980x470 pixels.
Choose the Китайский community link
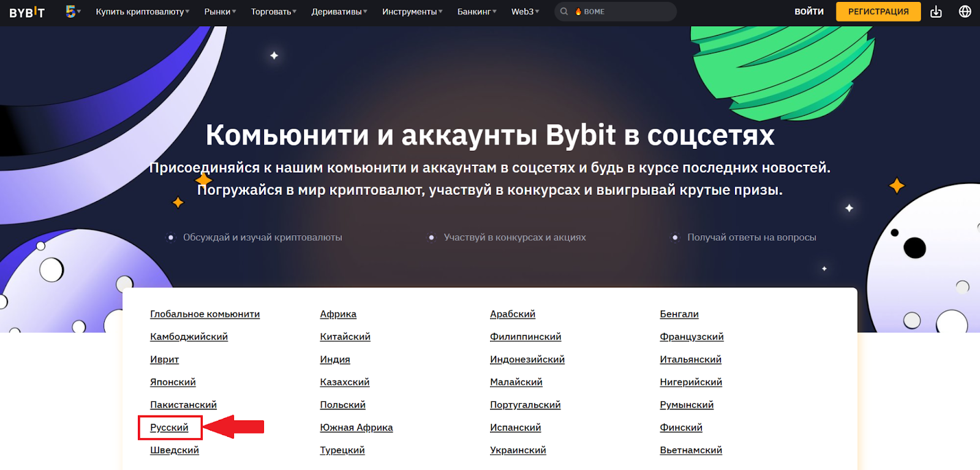pos(345,336)
